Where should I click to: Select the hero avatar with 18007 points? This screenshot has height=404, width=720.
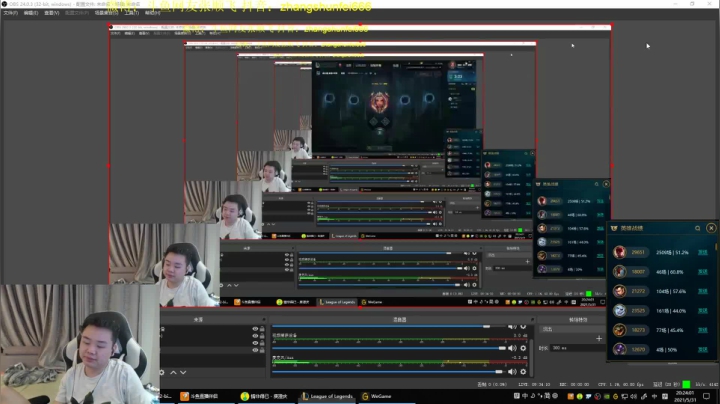click(x=619, y=272)
